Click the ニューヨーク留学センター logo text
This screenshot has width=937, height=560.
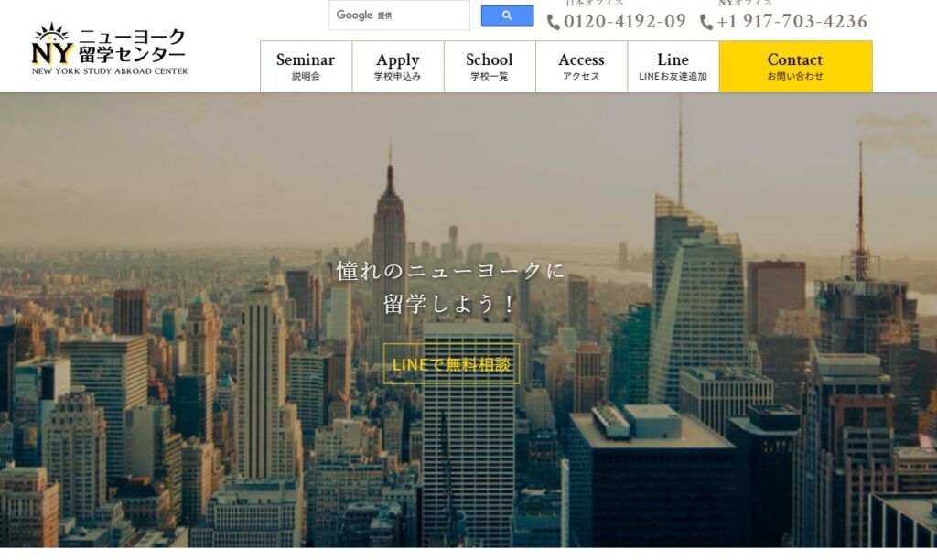click(132, 46)
